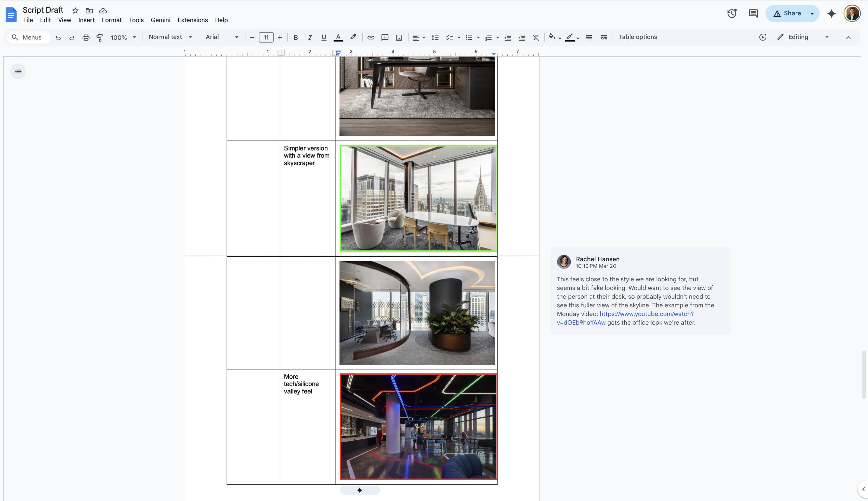Toggle underline formatting
The width and height of the screenshot is (868, 501).
[x=323, y=37]
